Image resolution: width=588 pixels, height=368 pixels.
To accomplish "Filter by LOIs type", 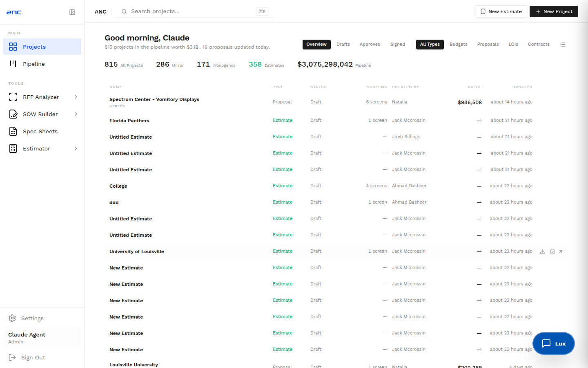I will (x=513, y=45).
